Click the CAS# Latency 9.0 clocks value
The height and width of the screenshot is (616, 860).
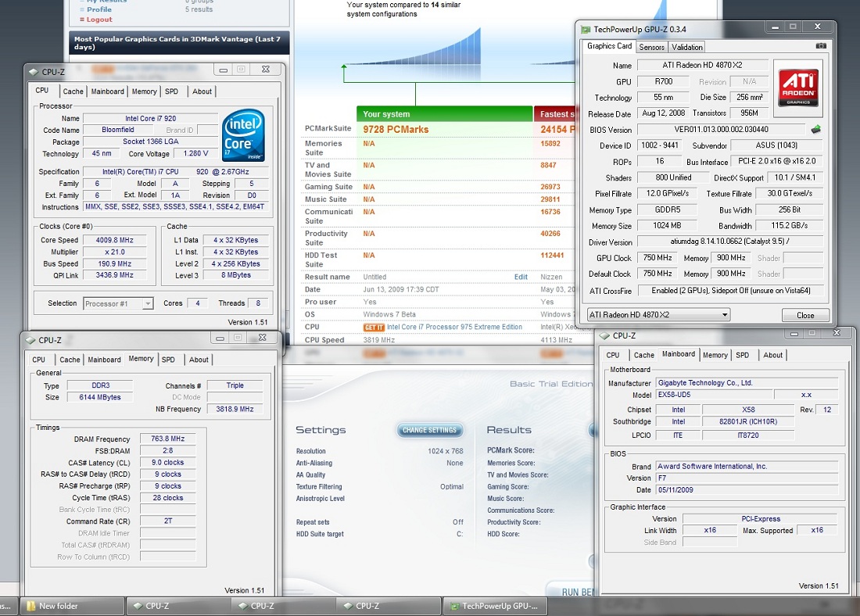click(168, 463)
